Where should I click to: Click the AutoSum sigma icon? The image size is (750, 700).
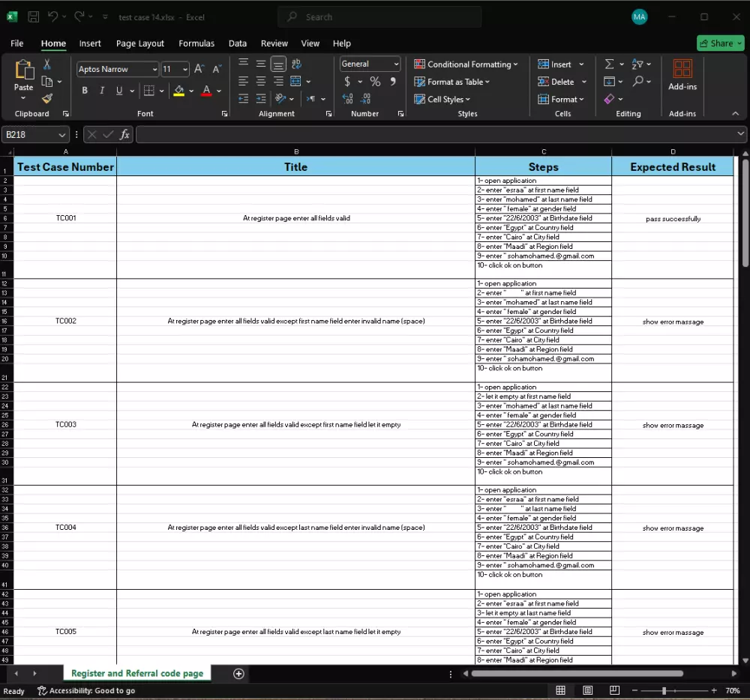click(609, 64)
